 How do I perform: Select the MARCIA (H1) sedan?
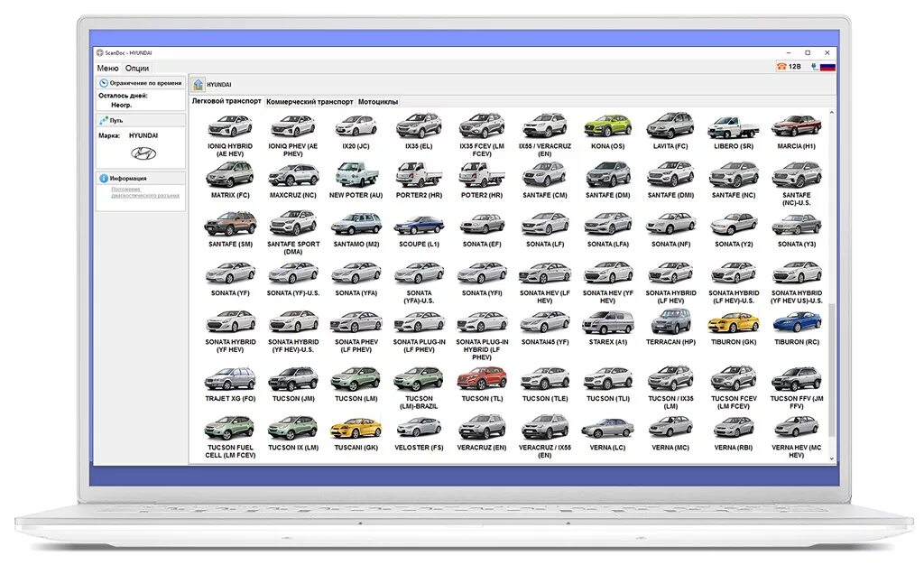(x=797, y=132)
